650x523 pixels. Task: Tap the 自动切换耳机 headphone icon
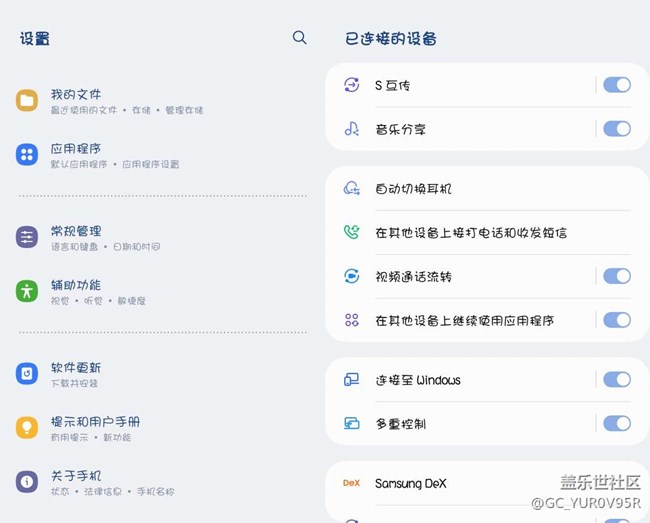coord(351,188)
